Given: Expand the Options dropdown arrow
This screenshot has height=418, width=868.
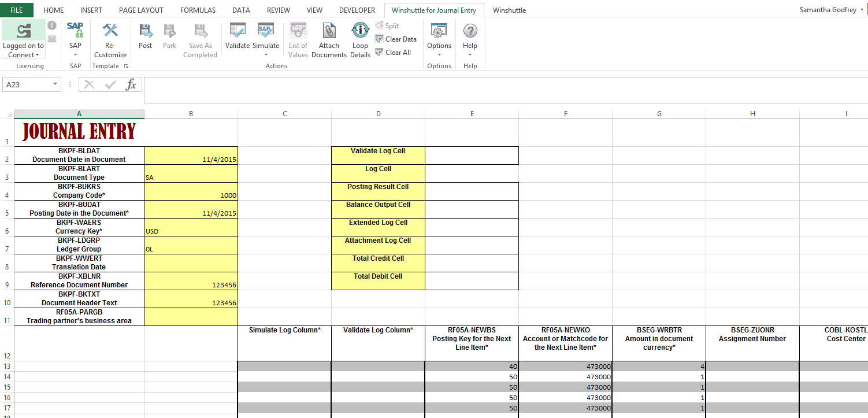Looking at the screenshot, I should (439, 55).
